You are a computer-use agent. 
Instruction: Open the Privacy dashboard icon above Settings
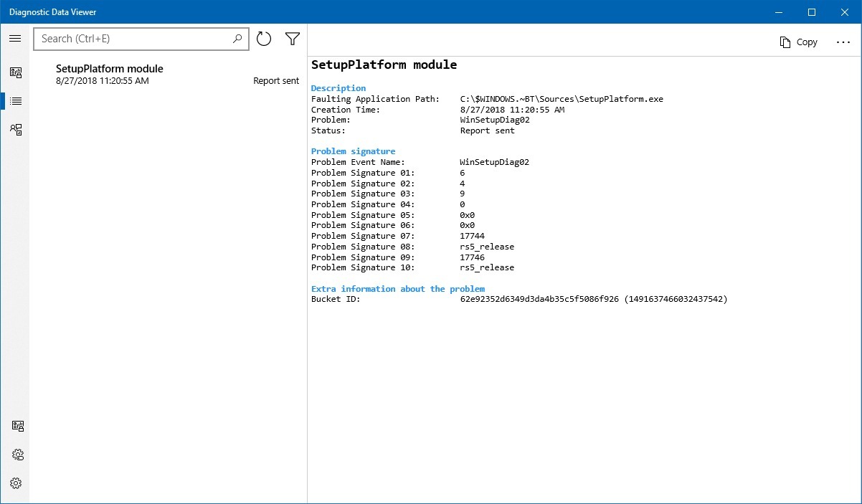pyautogui.click(x=17, y=455)
